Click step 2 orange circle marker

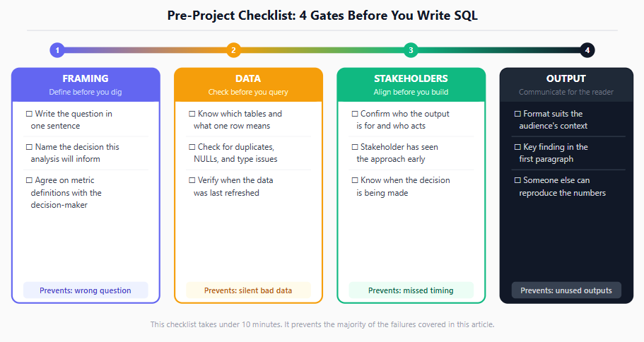point(233,50)
